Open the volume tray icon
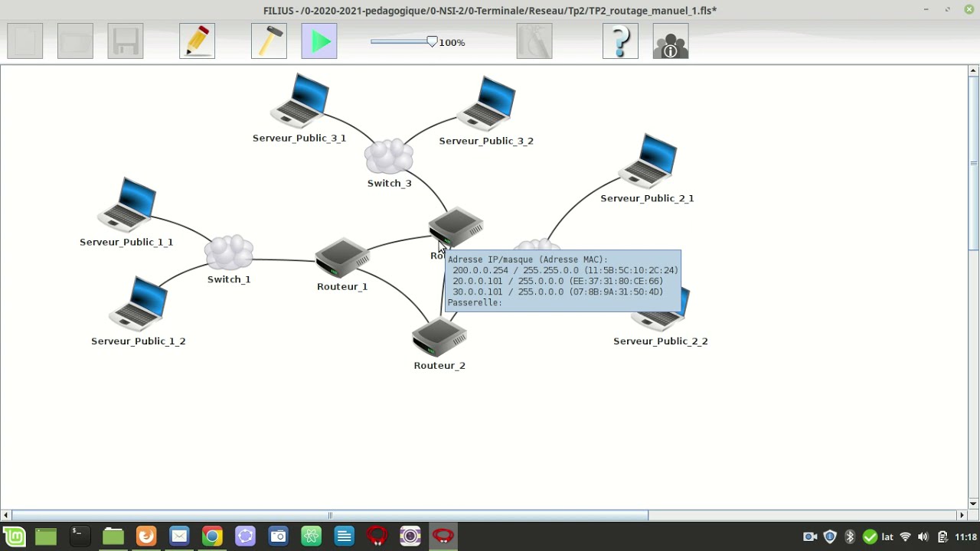Viewport: 980px width, 551px height. [x=923, y=537]
